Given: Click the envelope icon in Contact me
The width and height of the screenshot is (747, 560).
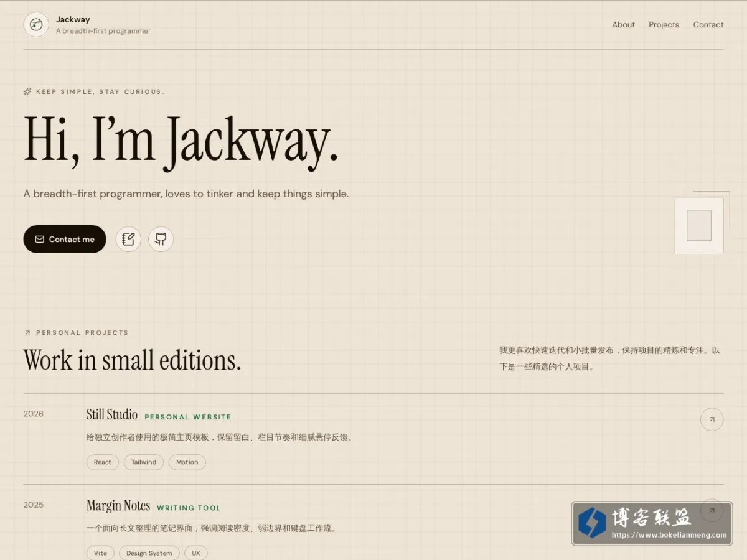Looking at the screenshot, I should click(40, 239).
